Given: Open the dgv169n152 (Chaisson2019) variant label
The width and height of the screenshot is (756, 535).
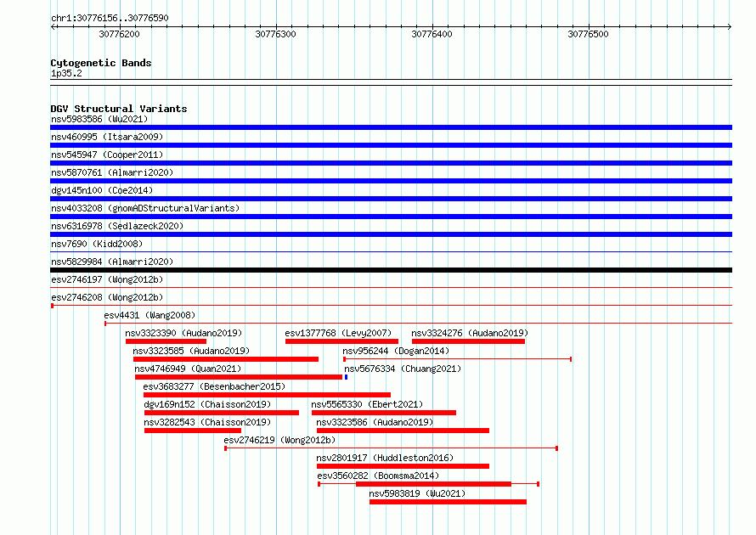Looking at the screenshot, I should pos(208,404).
